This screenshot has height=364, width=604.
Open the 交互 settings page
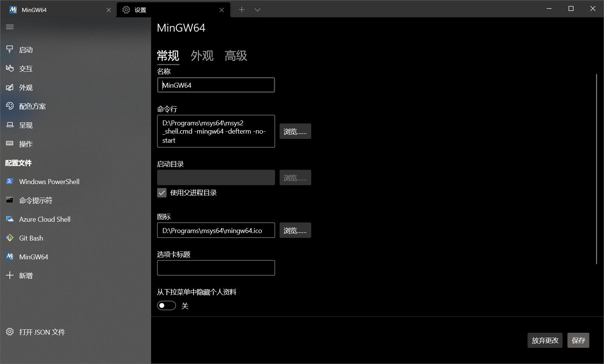[x=75, y=69]
